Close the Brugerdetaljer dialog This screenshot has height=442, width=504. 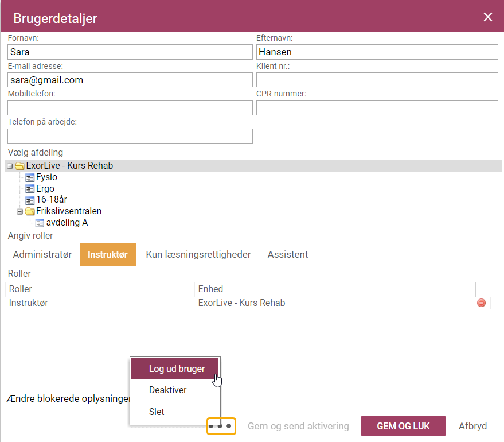[487, 17]
